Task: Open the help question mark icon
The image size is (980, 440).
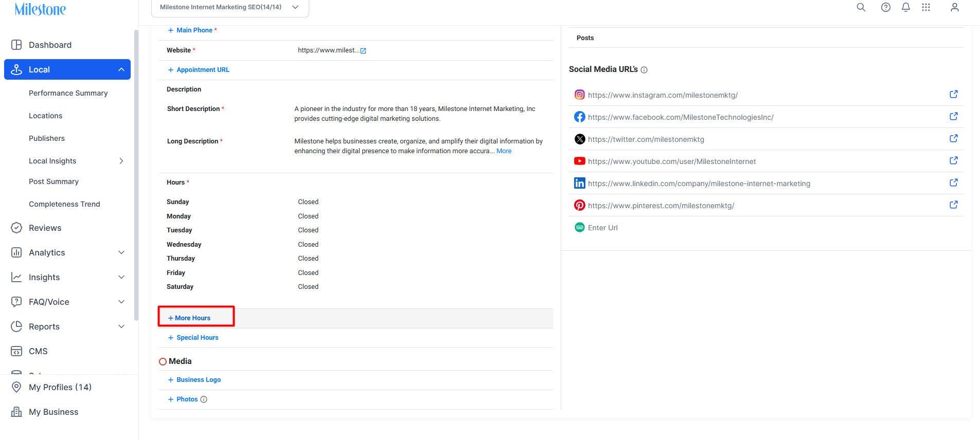Action: tap(886, 7)
